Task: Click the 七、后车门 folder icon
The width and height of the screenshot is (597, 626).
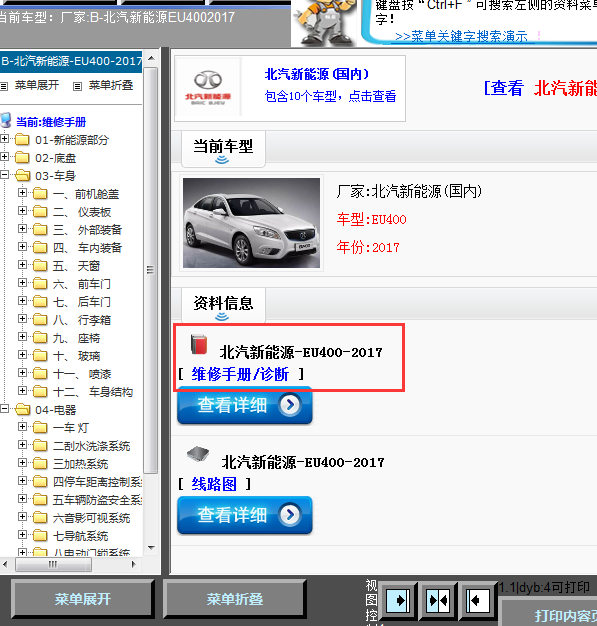Action: click(40, 301)
